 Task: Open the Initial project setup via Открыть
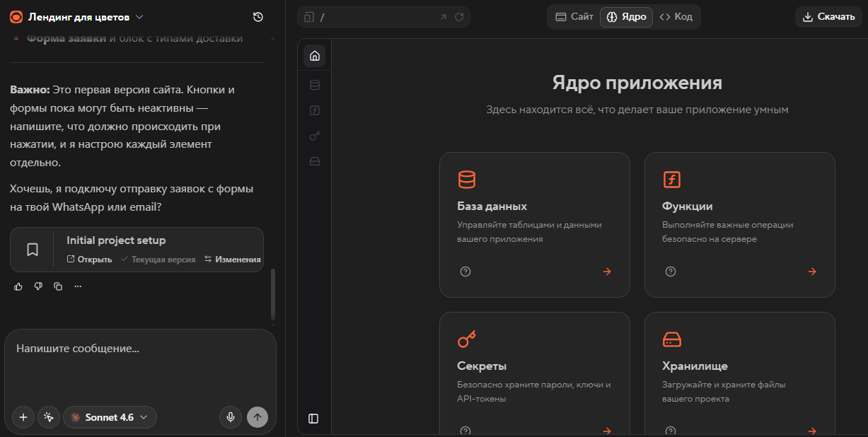click(89, 260)
